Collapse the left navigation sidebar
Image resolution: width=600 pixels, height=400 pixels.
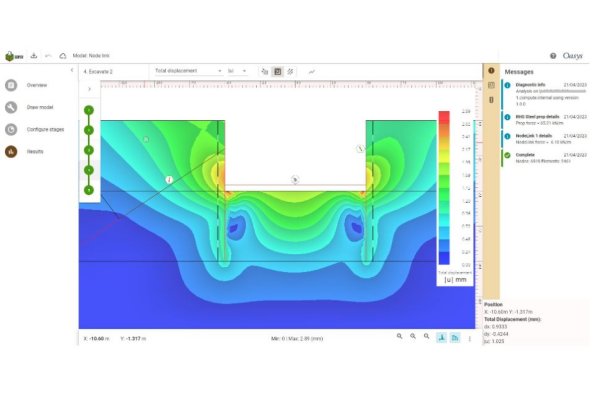click(x=72, y=70)
